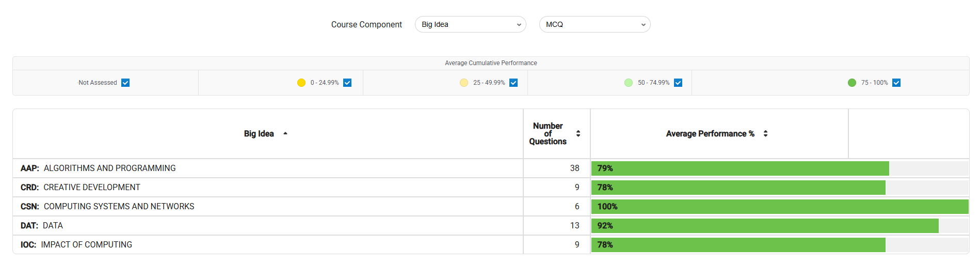The image size is (980, 263).
Task: Click the green 75 - 100% legend dot
Action: coord(852,83)
